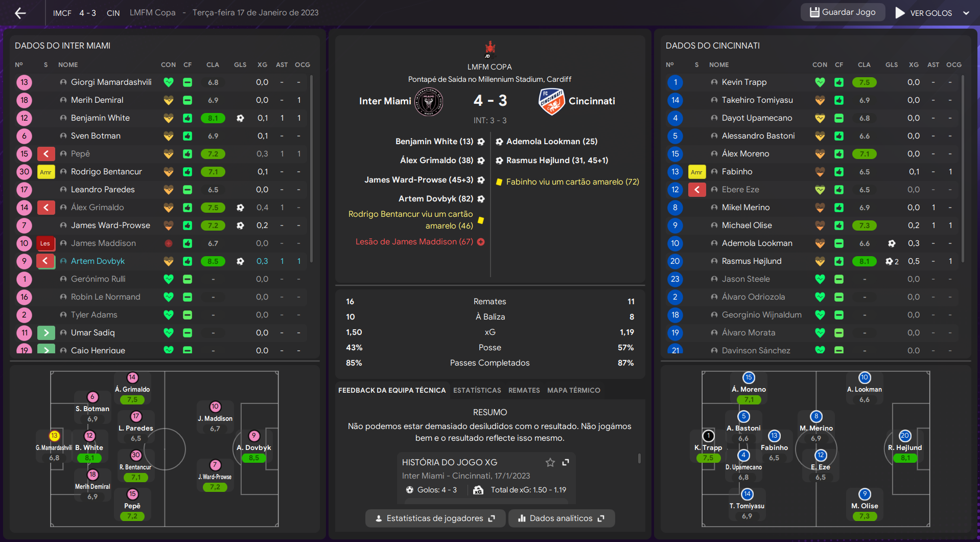Switch to the ESTATÍSTICAS tab
Viewport: 980px width, 542px height.
(x=477, y=390)
